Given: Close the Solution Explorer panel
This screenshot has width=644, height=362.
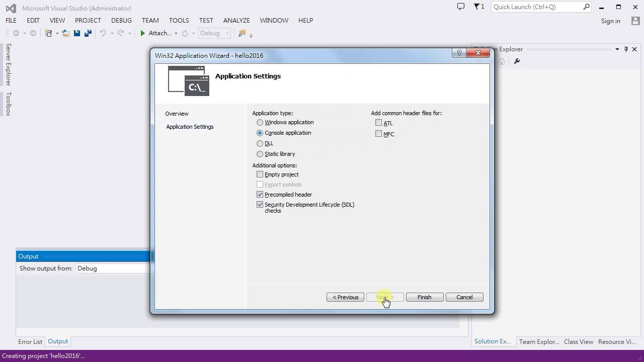Looking at the screenshot, I should pos(634,49).
